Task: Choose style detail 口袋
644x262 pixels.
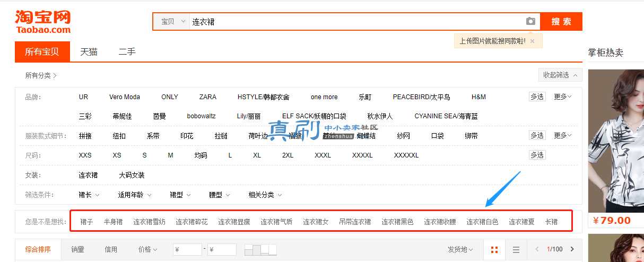Action: pos(438,136)
